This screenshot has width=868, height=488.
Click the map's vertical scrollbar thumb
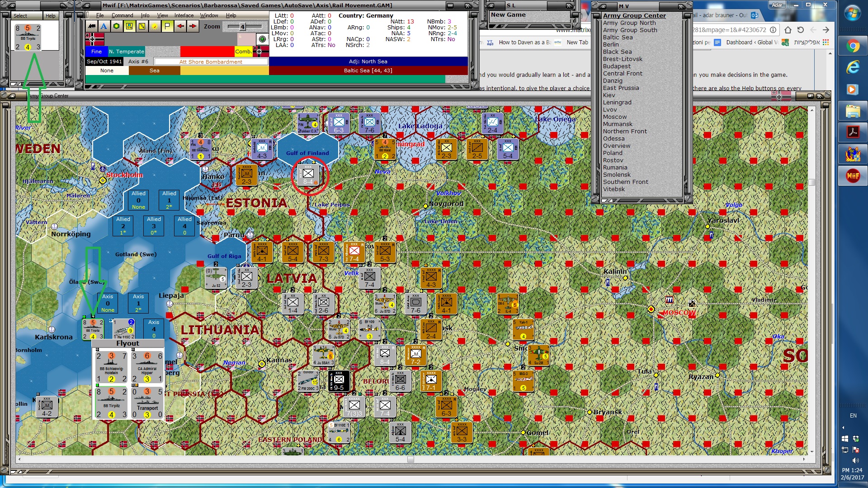[x=812, y=183]
